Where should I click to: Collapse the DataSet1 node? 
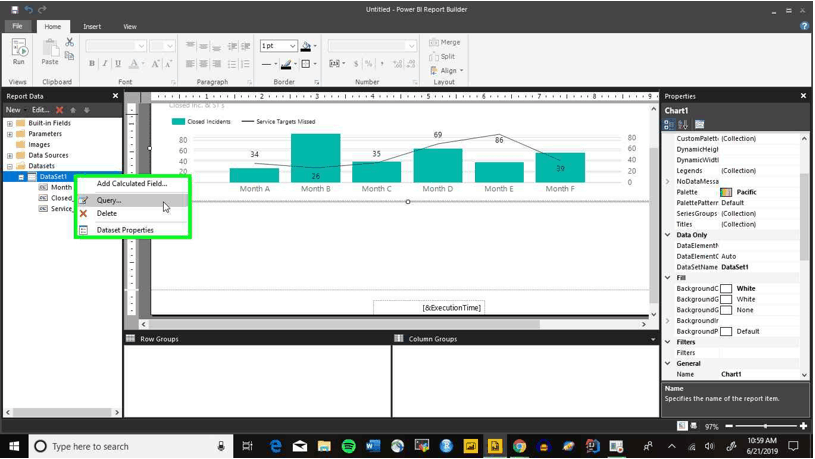point(21,177)
